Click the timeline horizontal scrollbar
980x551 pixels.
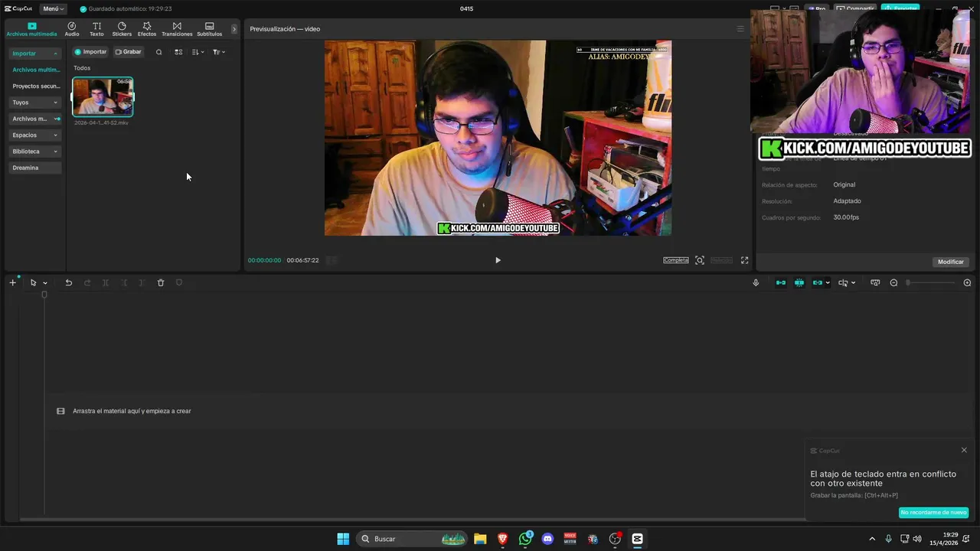[412, 520]
